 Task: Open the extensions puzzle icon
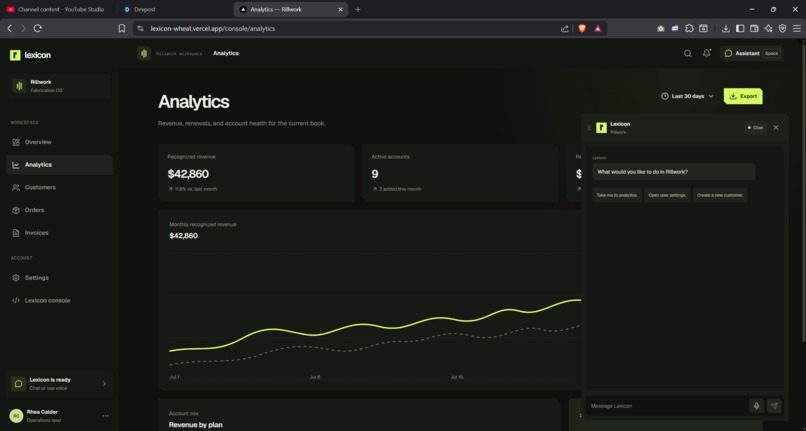[x=689, y=29]
